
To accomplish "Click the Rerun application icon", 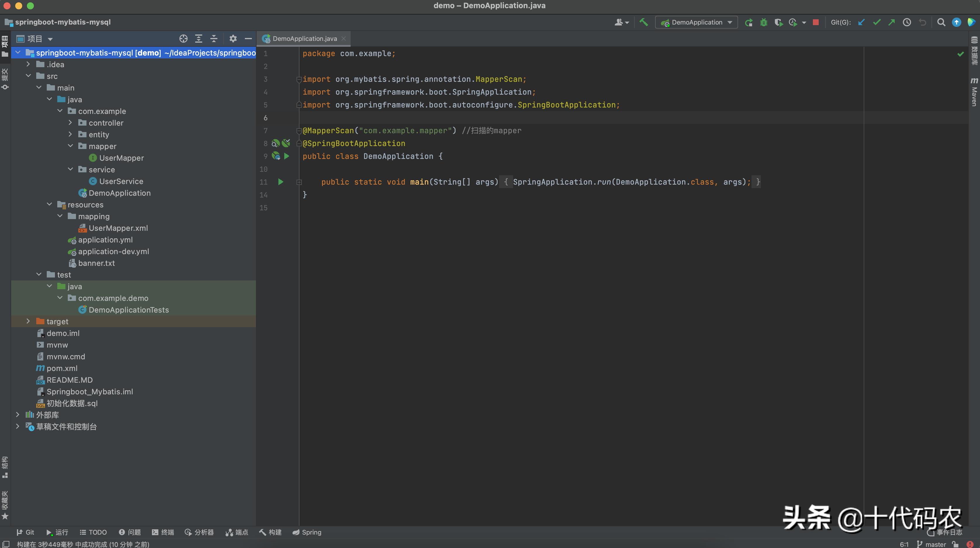I will click(x=748, y=22).
